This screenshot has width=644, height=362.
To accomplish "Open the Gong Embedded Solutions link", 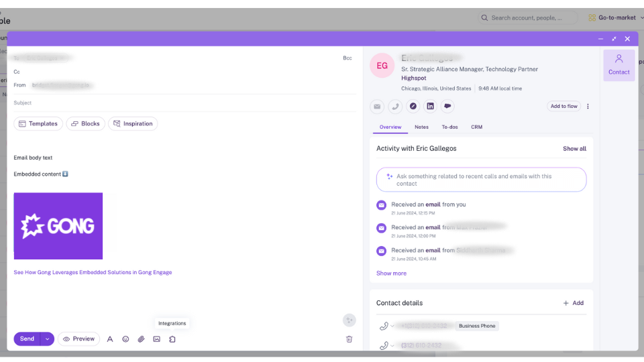I will tap(93, 272).
